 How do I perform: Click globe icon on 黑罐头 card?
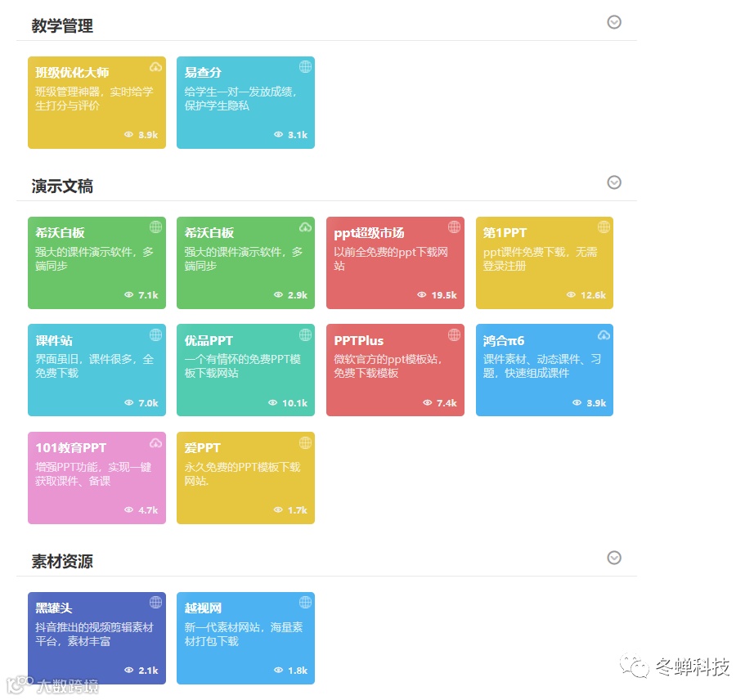[155, 602]
